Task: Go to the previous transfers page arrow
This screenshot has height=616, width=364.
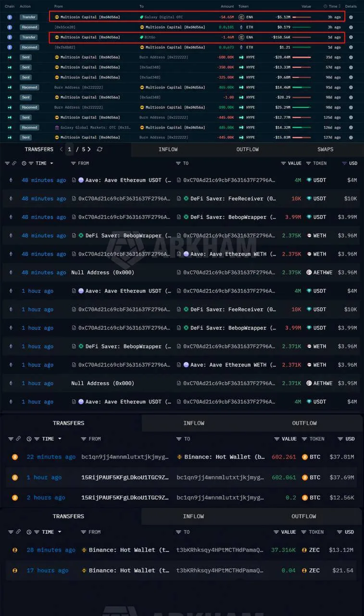Action: tap(62, 149)
